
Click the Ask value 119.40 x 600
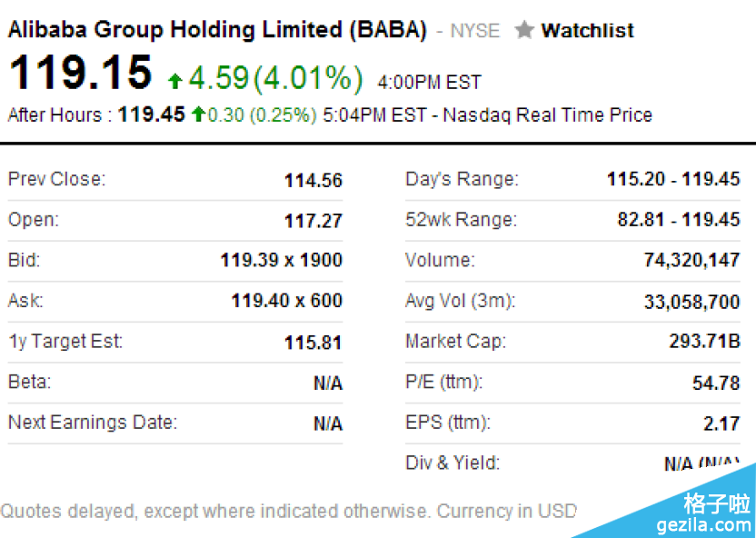285,301
